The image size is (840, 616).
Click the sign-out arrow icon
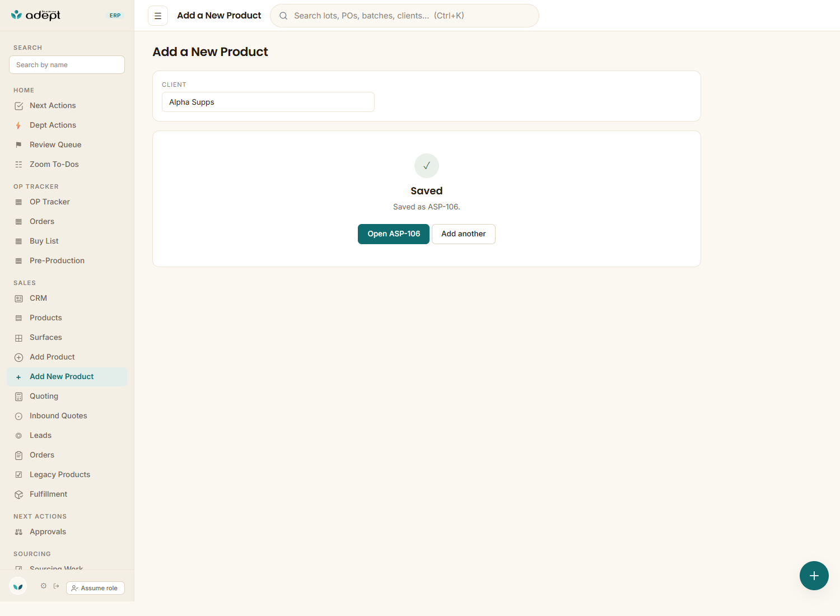tap(56, 586)
